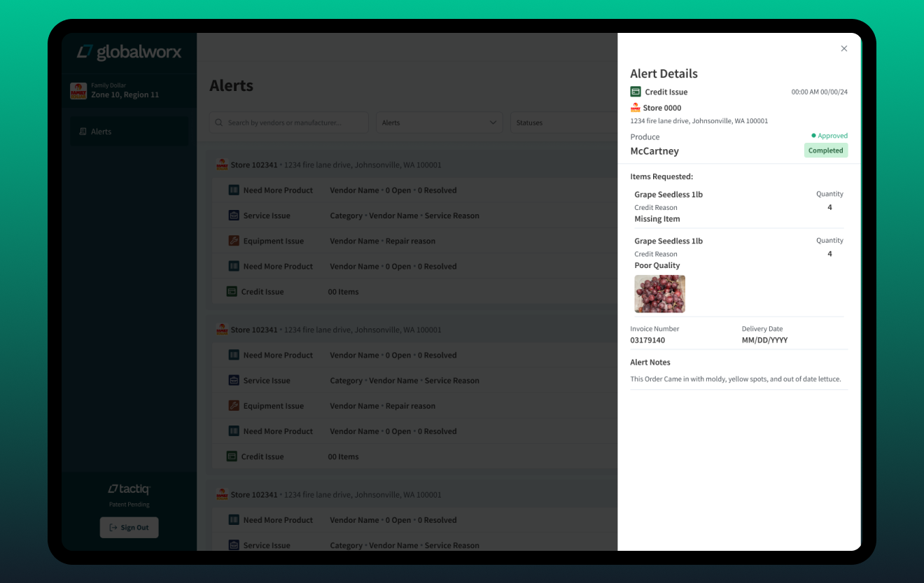Click the Sign Out button
The width and height of the screenshot is (924, 583).
pos(129,528)
